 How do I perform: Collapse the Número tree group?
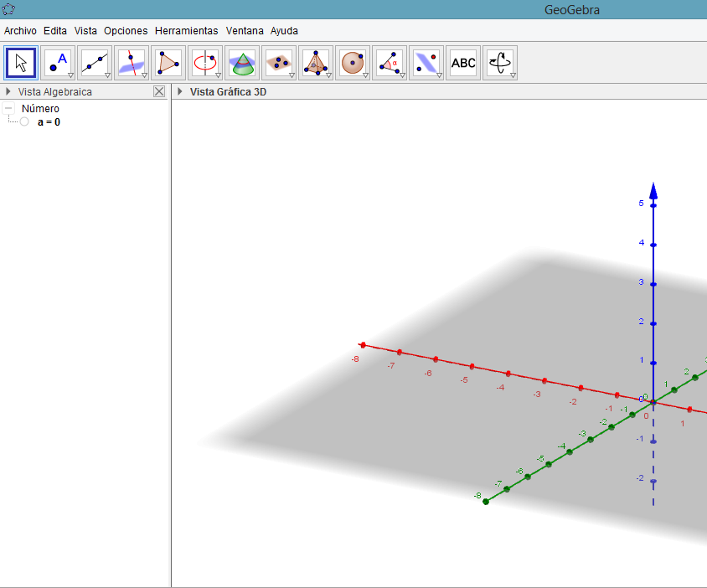8,109
